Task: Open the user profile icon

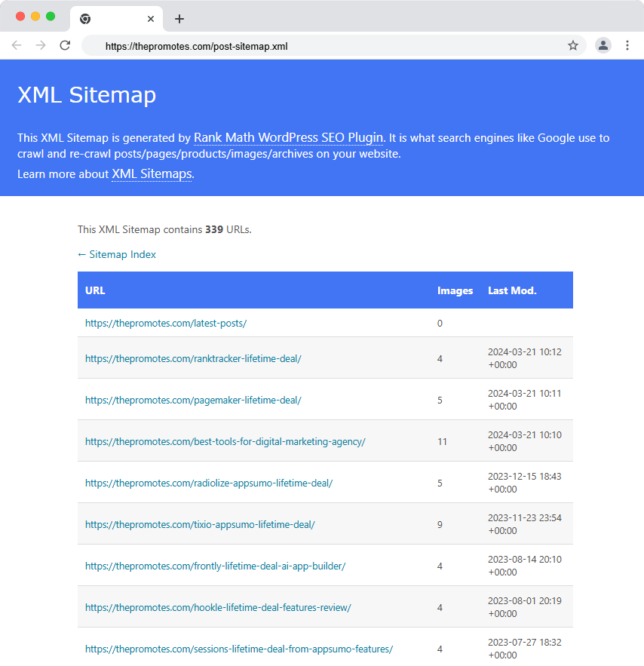Action: point(603,45)
